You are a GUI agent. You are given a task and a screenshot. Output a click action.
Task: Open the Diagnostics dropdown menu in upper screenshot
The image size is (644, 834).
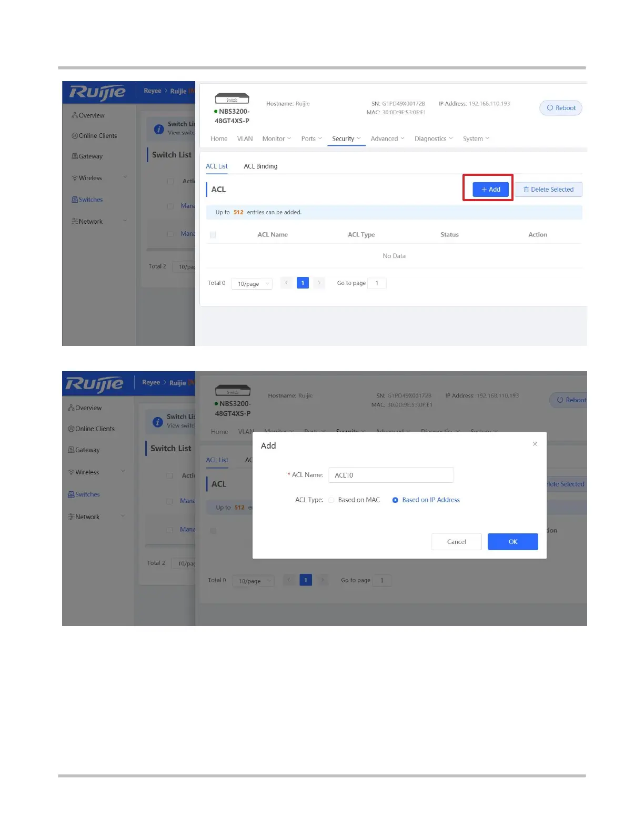pyautogui.click(x=434, y=139)
